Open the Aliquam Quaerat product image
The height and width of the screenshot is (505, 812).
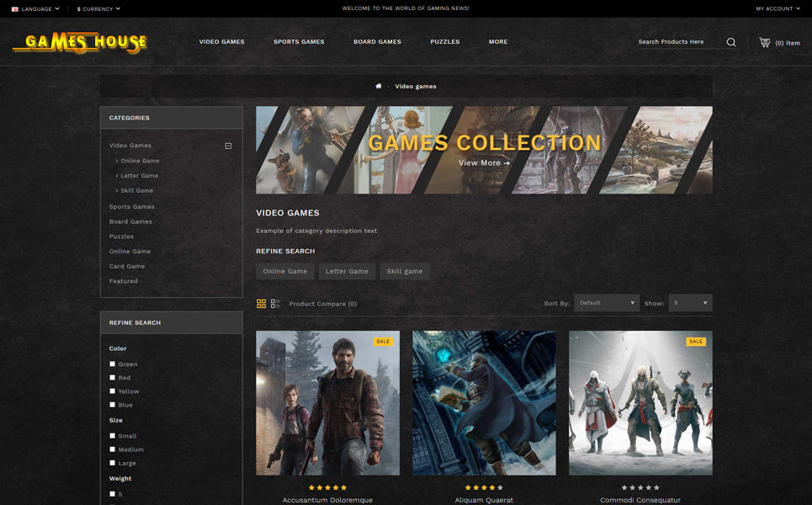[484, 403]
